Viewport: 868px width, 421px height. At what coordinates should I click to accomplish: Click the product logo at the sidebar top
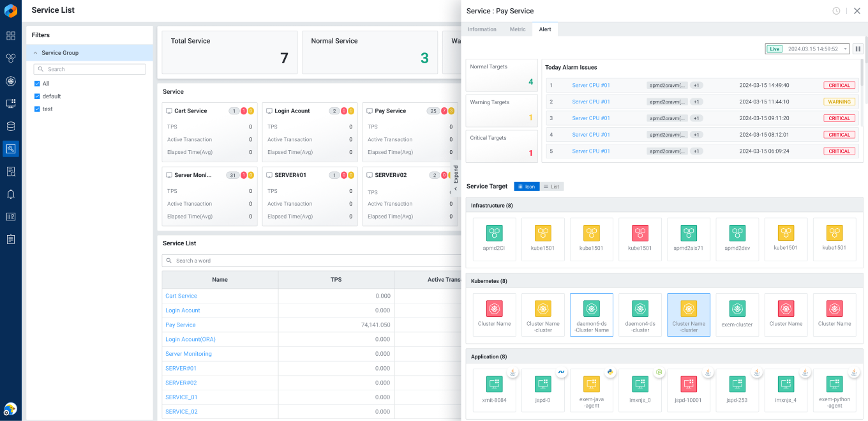point(11,10)
